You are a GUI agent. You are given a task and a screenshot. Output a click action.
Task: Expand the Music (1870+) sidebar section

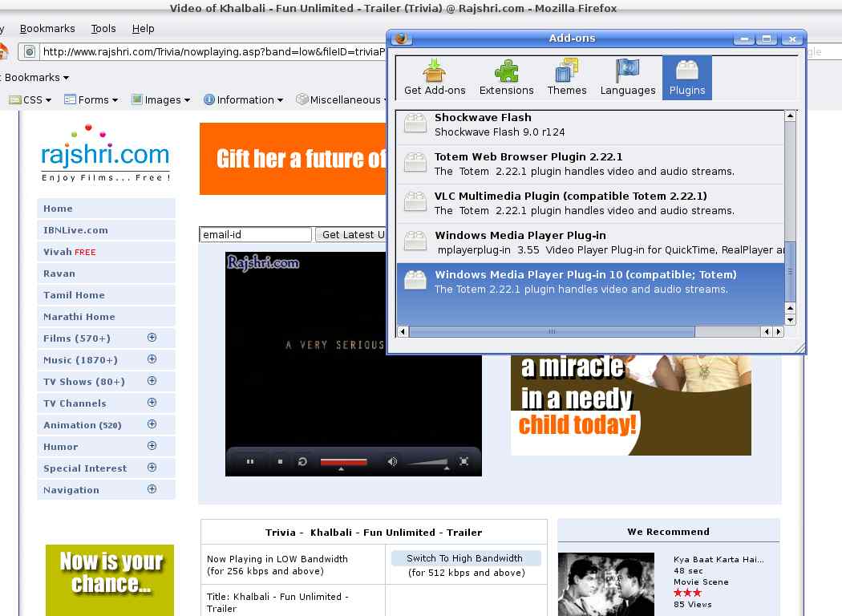[x=152, y=359]
